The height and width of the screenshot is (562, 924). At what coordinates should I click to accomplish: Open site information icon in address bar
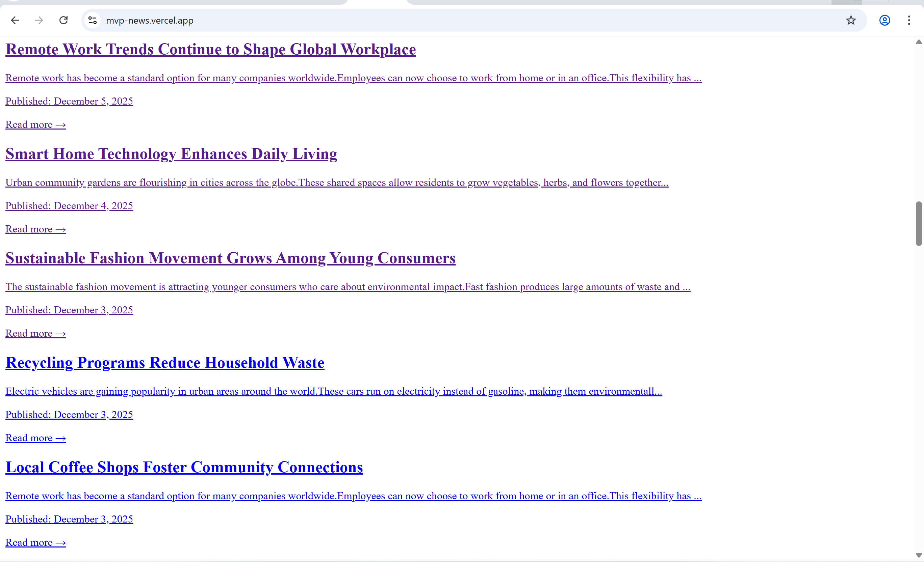point(92,20)
